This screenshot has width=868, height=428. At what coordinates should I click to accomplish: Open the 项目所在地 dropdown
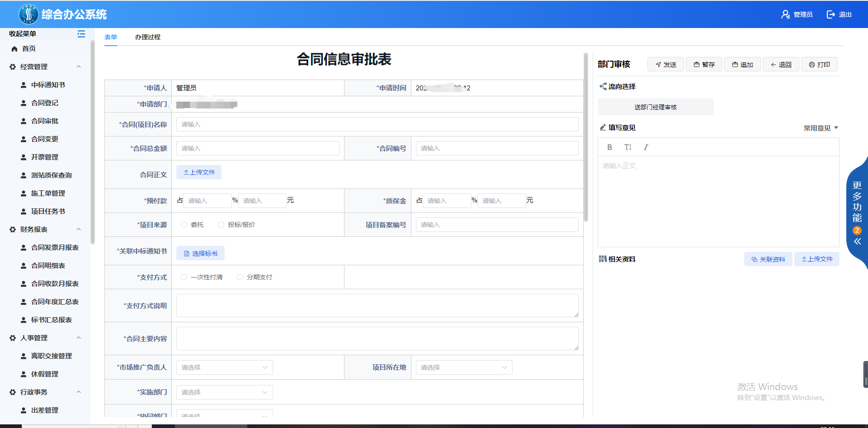[464, 367]
